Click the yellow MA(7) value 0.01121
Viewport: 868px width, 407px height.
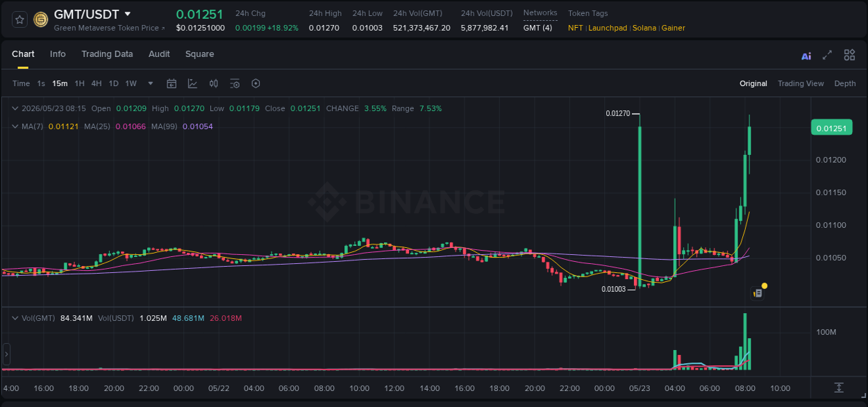click(63, 126)
